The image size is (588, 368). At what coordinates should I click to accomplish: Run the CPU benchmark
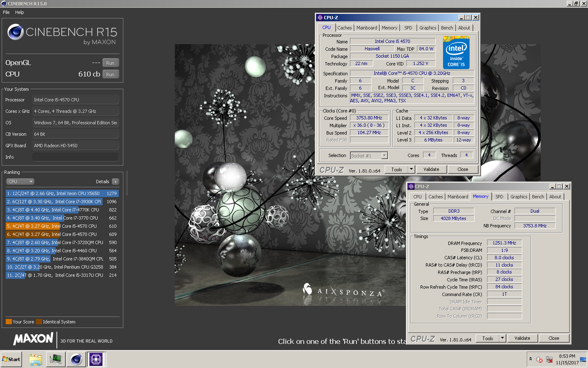point(110,74)
